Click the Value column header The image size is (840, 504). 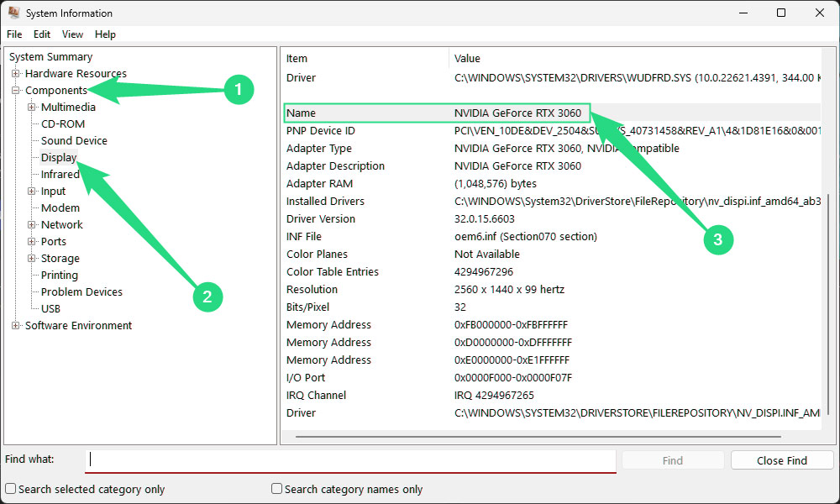click(467, 59)
